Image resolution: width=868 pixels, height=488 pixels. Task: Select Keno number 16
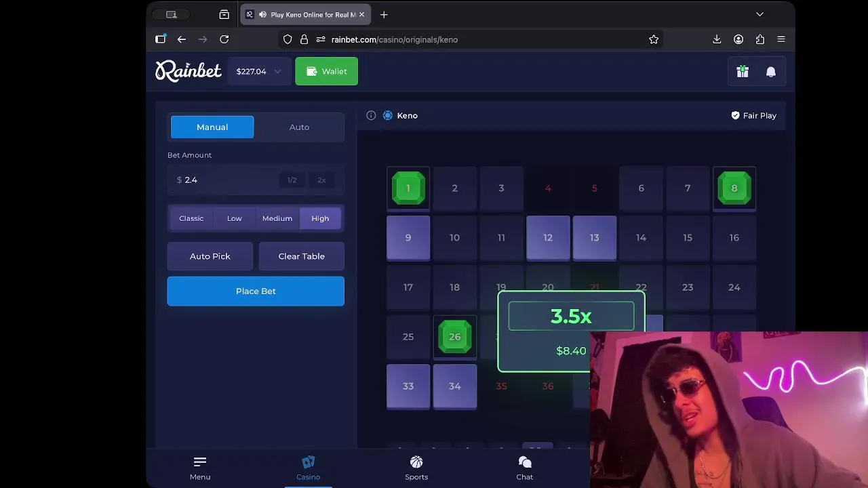734,238
